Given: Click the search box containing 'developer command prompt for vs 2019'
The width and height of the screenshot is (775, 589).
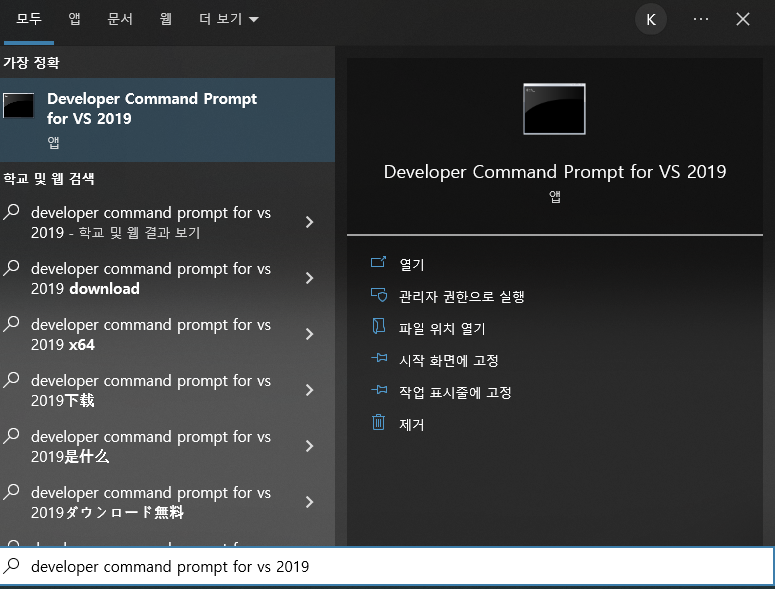Looking at the screenshot, I should click(x=387, y=566).
